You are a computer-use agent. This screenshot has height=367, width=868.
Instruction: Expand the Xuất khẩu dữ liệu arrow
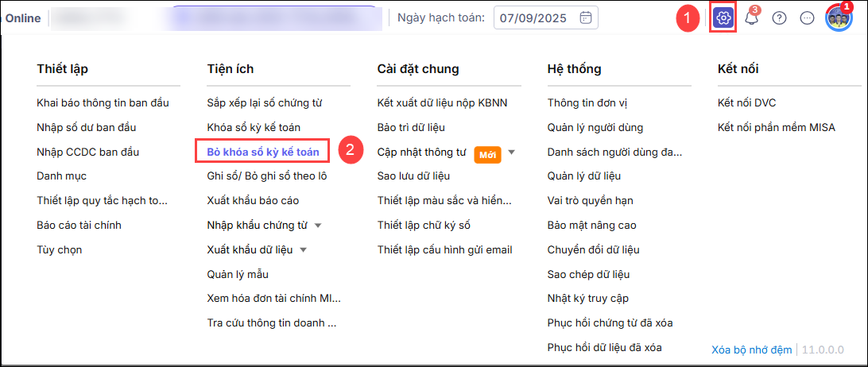[303, 249]
